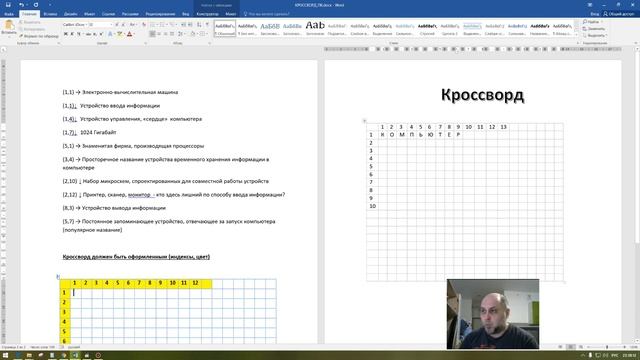
Task: Apply the red font color
Action: pos(129,34)
